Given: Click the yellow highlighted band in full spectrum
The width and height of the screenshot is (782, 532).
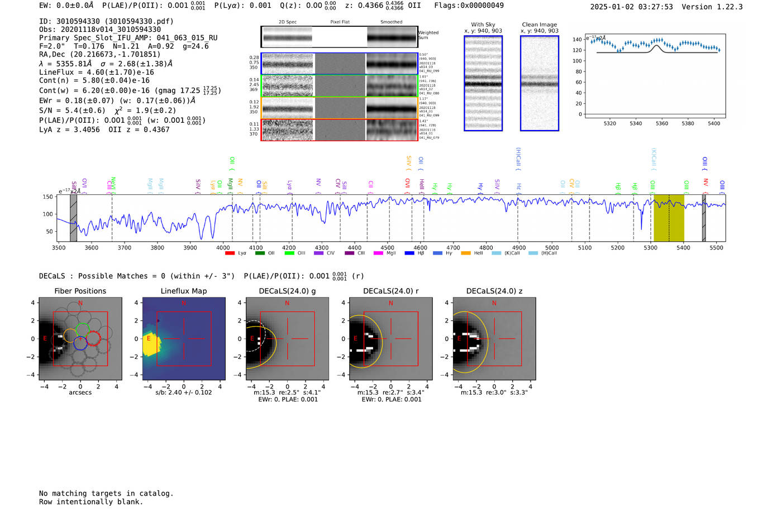Looking at the screenshot, I should pos(669,218).
